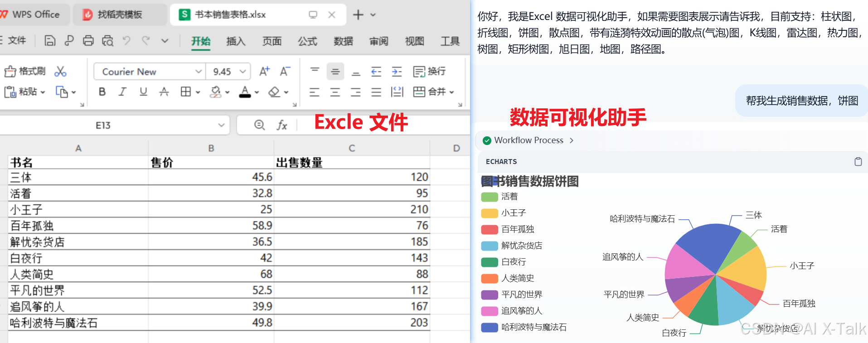The width and height of the screenshot is (868, 343).
Task: Click the Borders grid icon
Action: [x=185, y=92]
